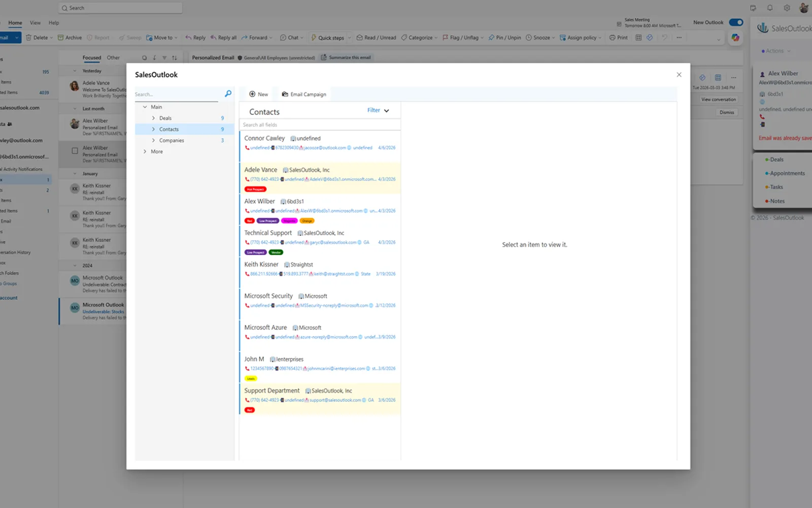Open the Categorize dropdown
Viewport: 812px width, 508px height.
(419, 38)
